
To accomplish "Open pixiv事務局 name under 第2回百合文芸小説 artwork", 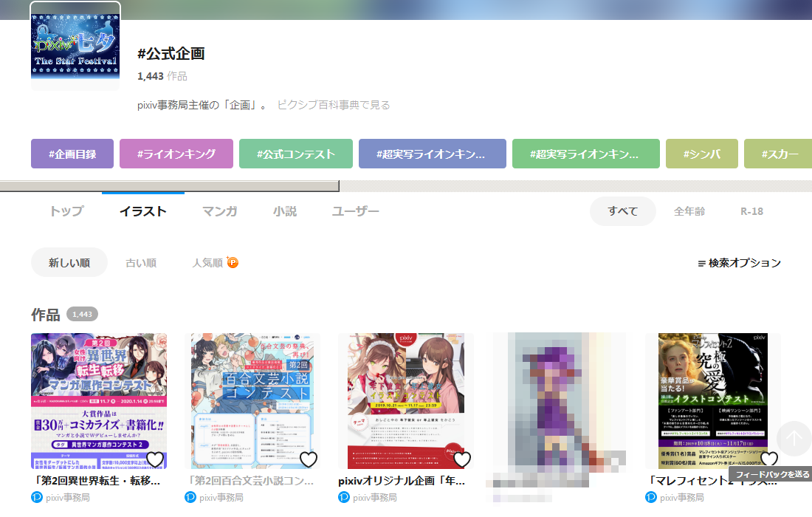I will click(x=221, y=497).
